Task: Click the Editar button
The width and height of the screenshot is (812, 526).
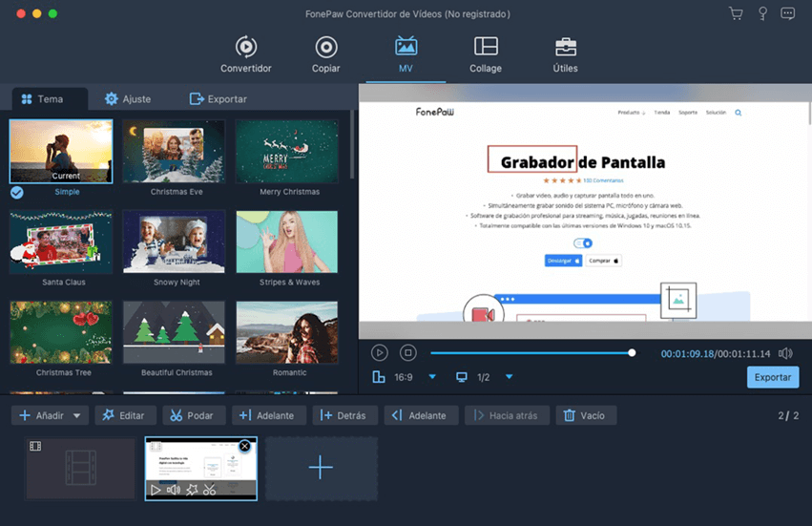Action: (x=125, y=415)
